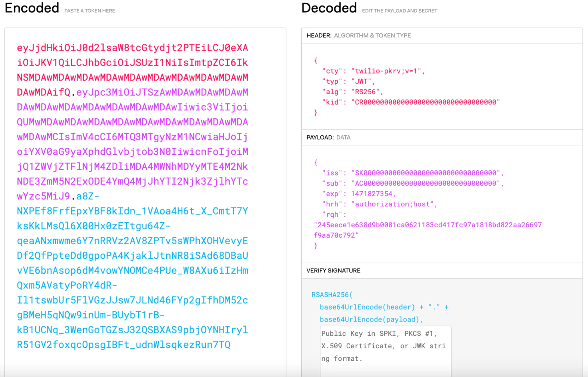The width and height of the screenshot is (588, 377).
Task: Click the "Encoded" heading
Action: [32, 8]
